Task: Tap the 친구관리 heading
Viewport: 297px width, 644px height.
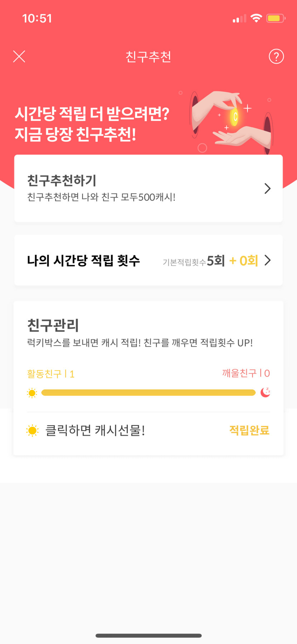Action: coord(53,325)
